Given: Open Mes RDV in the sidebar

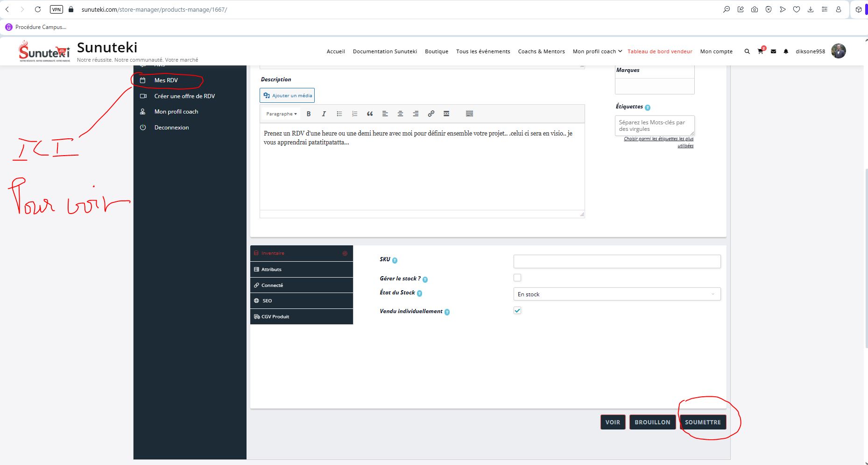Looking at the screenshot, I should (x=166, y=80).
